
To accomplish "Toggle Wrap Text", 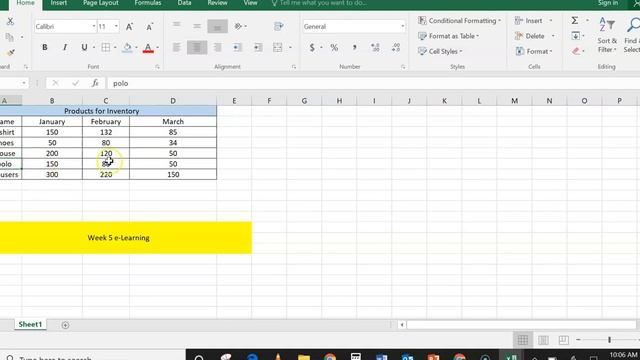I will (279, 26).
